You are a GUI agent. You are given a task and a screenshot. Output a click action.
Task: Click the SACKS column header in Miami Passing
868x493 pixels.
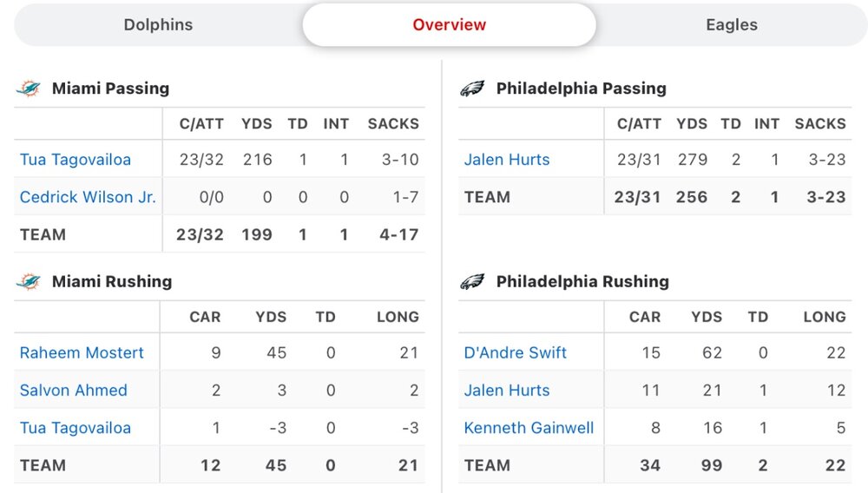(x=393, y=124)
